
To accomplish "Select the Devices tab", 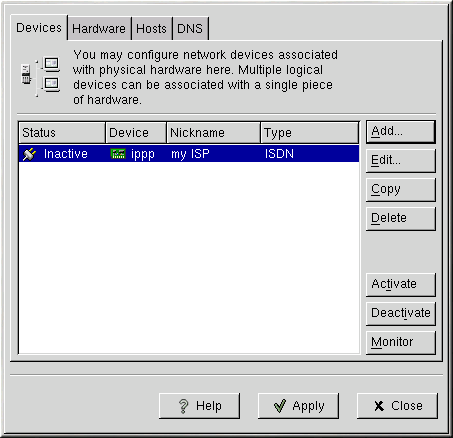I will 39,28.
